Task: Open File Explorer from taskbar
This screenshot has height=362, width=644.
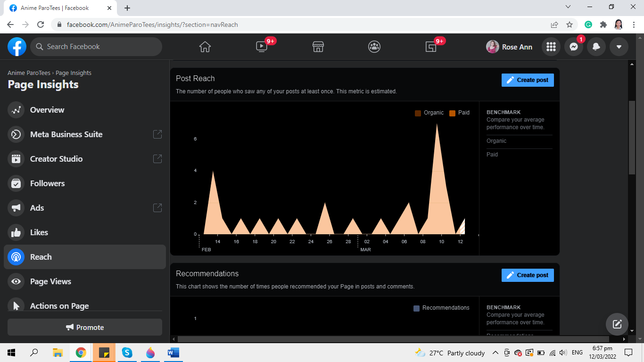Action: point(58,353)
